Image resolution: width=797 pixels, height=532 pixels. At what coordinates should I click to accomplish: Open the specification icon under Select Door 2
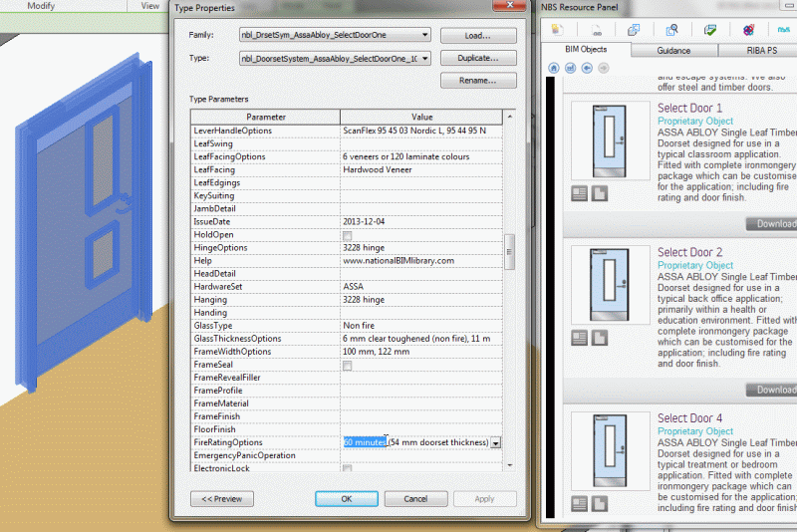580,338
